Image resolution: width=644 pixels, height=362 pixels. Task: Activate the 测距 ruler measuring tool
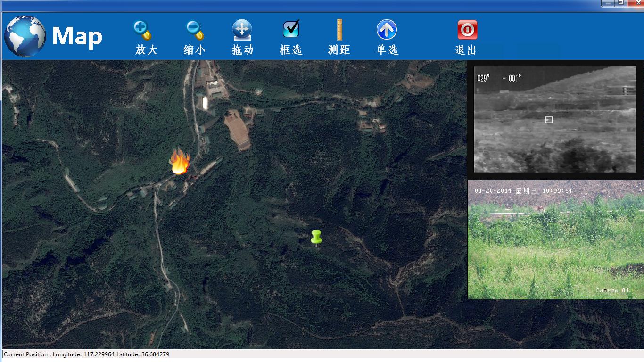pos(339,29)
